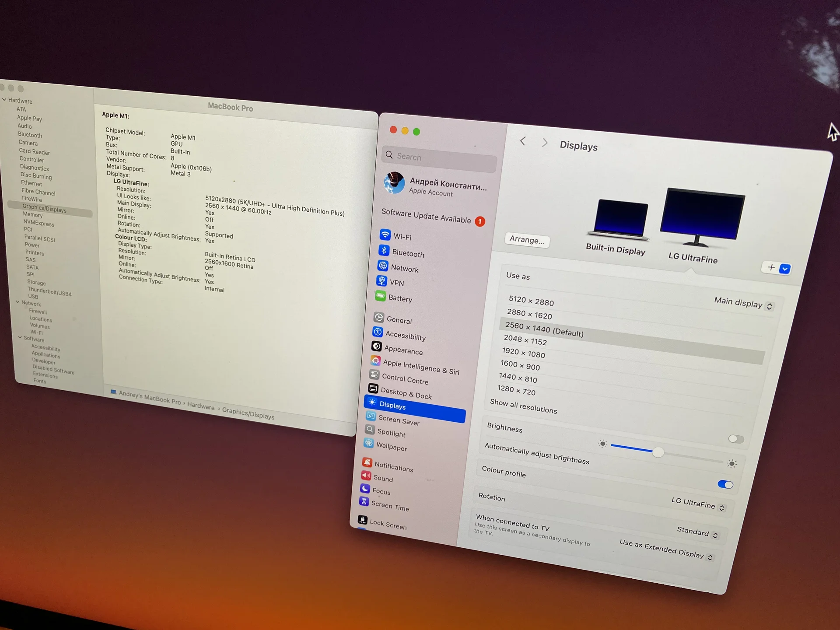Select Graphics/Displays in System Information sidebar

coord(50,208)
